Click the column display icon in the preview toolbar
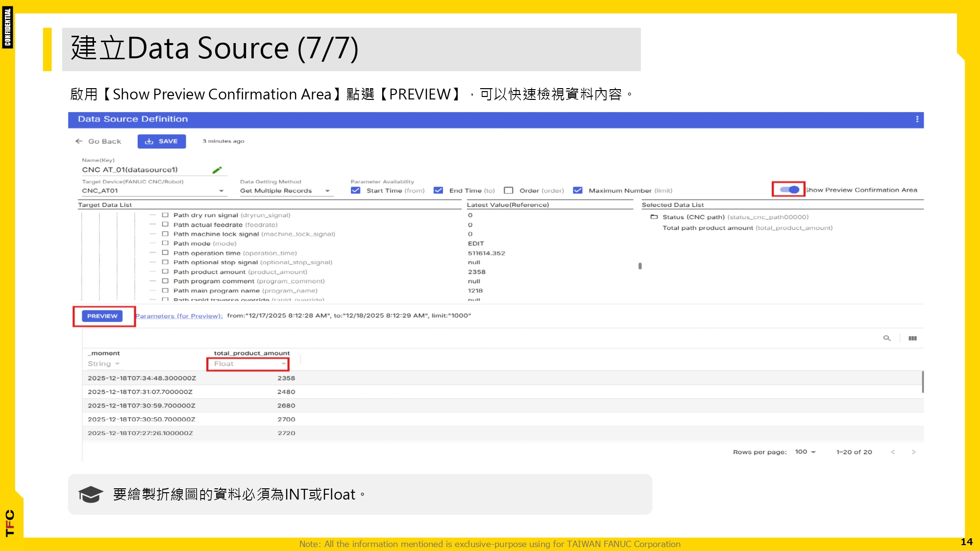980x551 pixels. coord(912,338)
